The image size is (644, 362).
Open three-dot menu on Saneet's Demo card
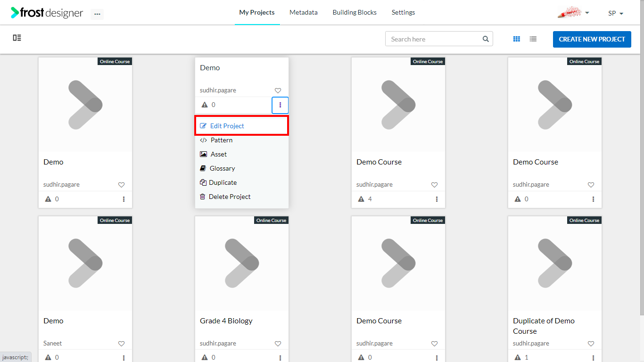click(124, 358)
